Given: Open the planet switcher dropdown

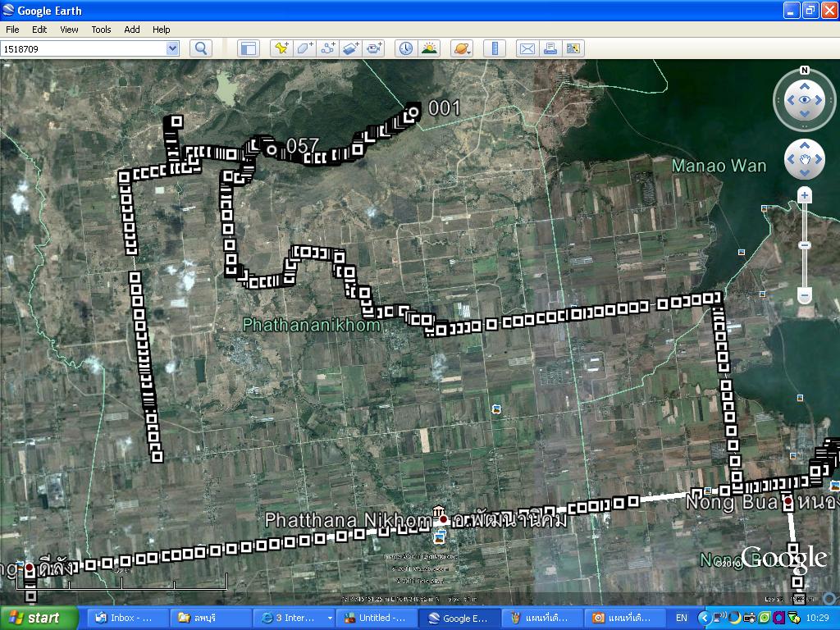Looking at the screenshot, I should tap(462, 48).
